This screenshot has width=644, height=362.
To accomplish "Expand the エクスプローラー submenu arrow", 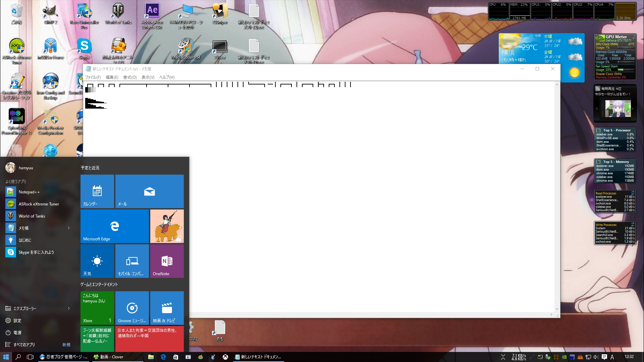I will (x=69, y=308).
